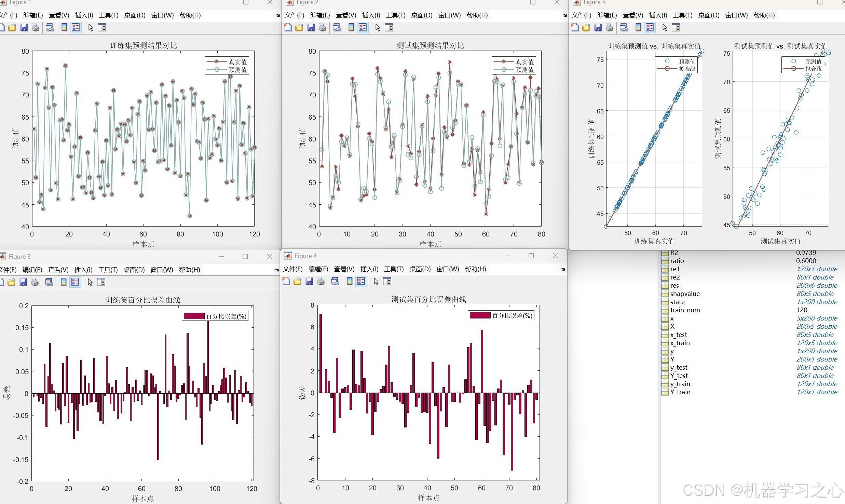Image resolution: width=845 pixels, height=504 pixels.
Task: Toggle Insert Legend button in Figure 2 toolbar
Action: [363, 28]
